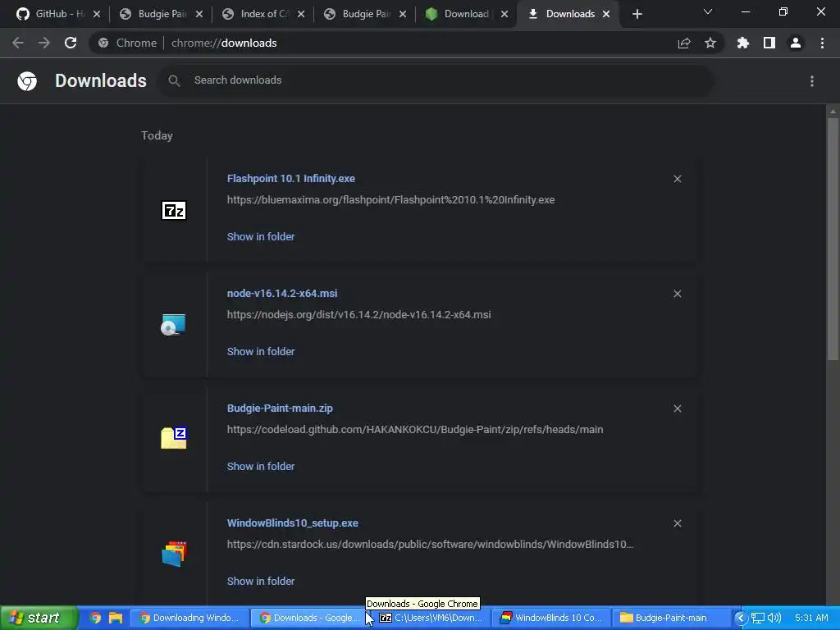This screenshot has height=630, width=840.
Task: Switch to 7-Zip C:\Users taskbar window
Action: [431, 618]
